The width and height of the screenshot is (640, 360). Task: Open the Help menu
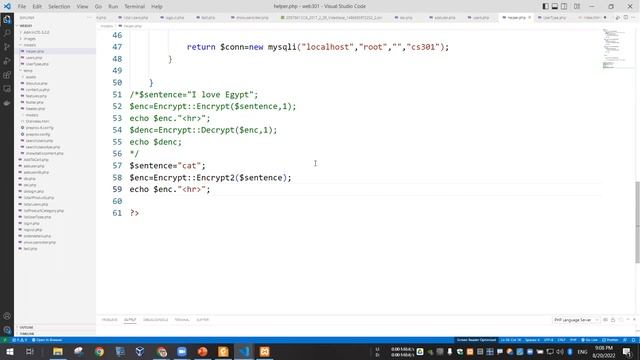click(157, 7)
